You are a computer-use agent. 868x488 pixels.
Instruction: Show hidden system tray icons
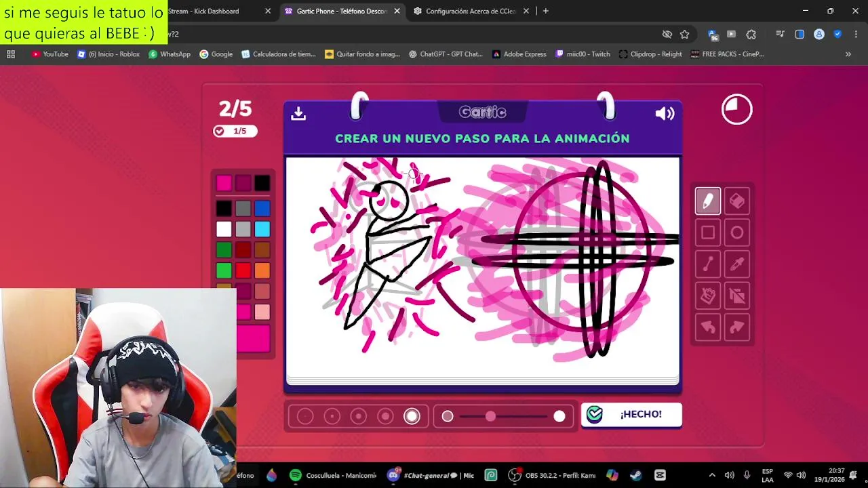711,475
